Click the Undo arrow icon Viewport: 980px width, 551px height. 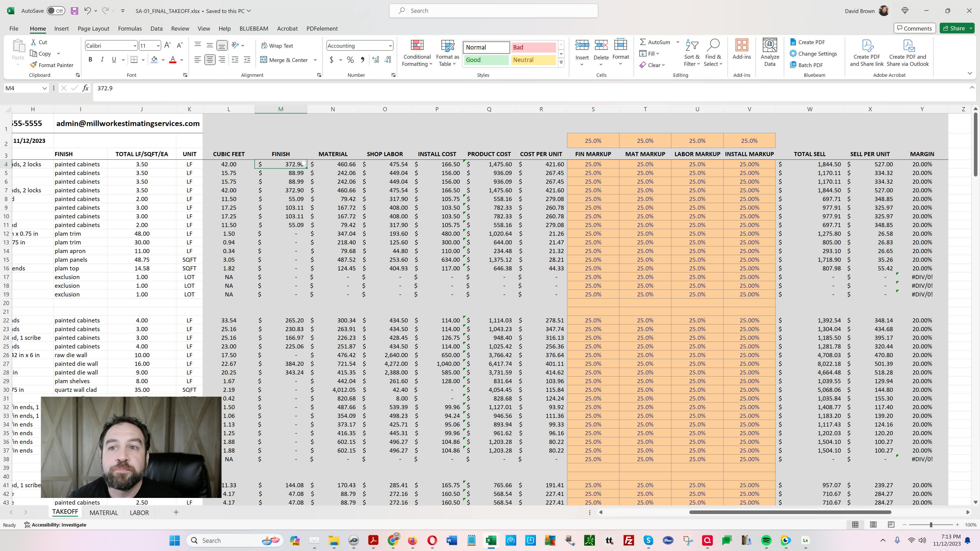(88, 11)
